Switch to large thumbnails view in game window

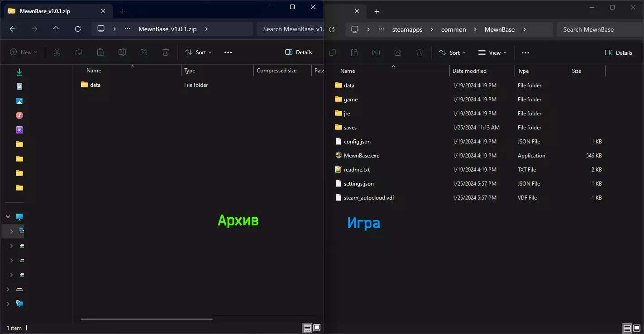click(637, 328)
